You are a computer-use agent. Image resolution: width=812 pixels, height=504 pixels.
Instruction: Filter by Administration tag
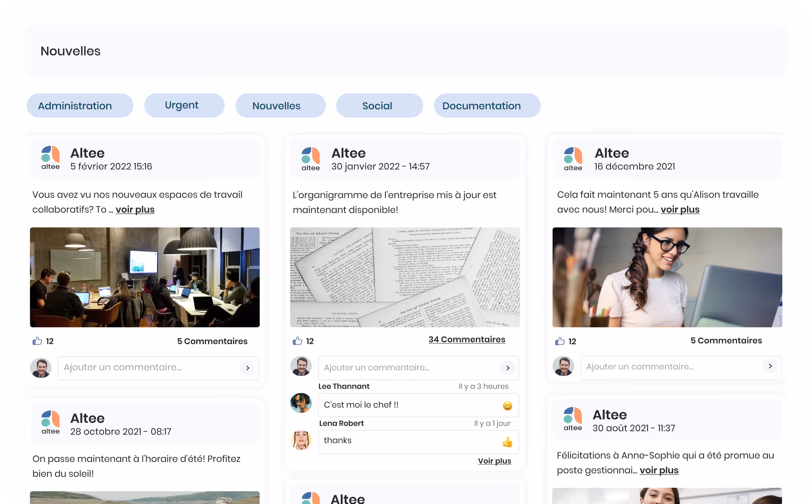coord(80,105)
